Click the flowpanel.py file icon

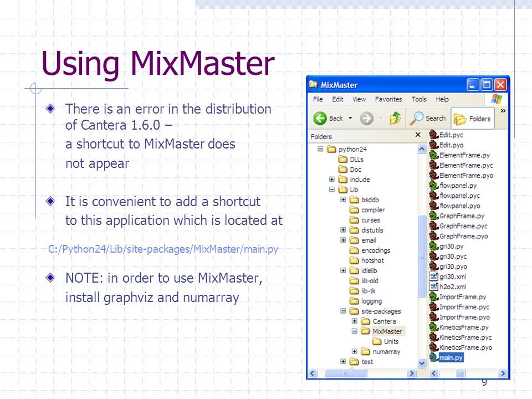[434, 185]
